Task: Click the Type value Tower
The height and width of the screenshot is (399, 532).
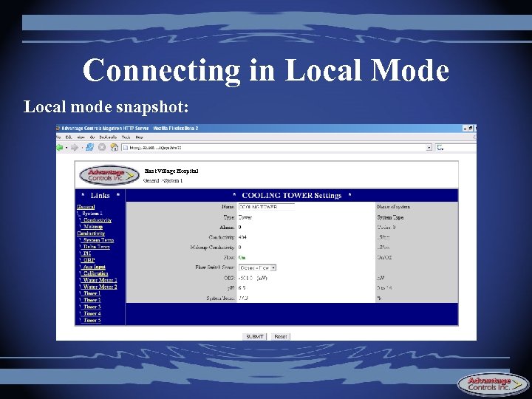Action: pyautogui.click(x=245, y=217)
